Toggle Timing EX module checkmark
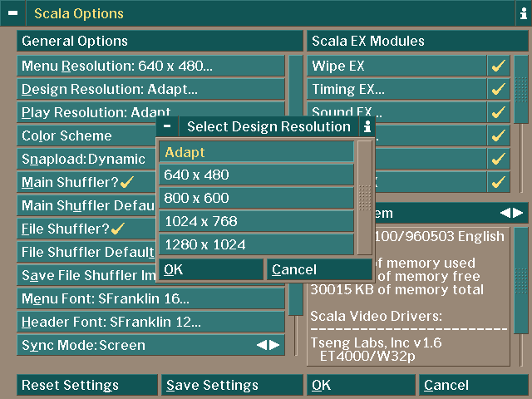532x399 pixels. coord(499,89)
